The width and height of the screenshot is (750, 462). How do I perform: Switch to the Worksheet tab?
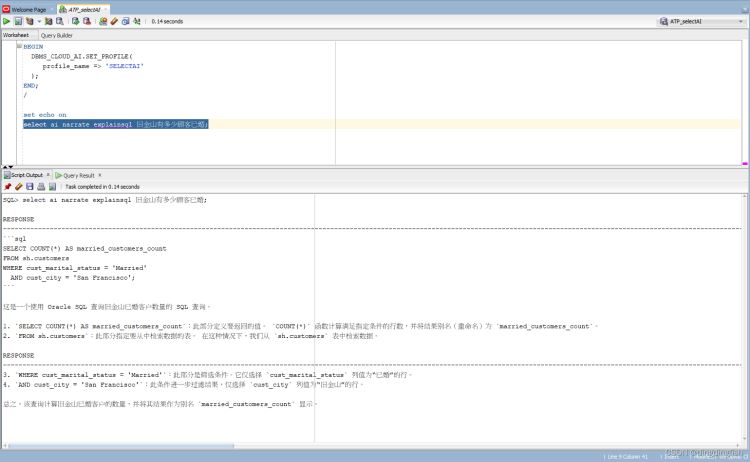16,35
